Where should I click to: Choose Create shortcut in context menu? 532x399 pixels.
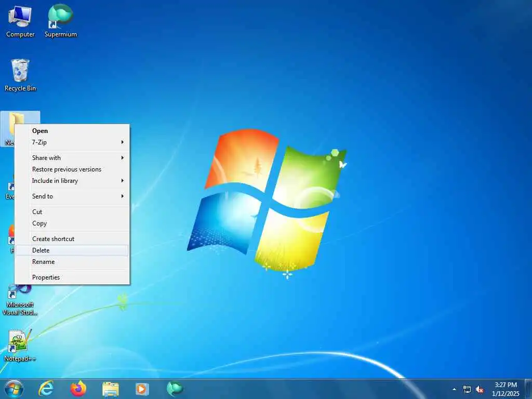click(72, 239)
